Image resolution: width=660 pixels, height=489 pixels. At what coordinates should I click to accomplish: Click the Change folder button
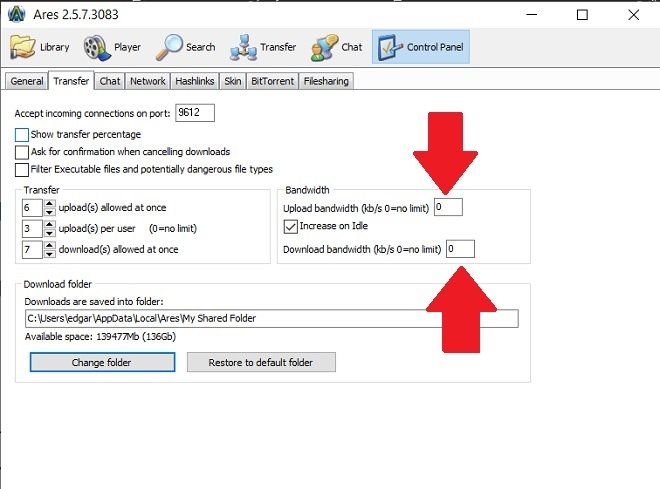click(102, 362)
